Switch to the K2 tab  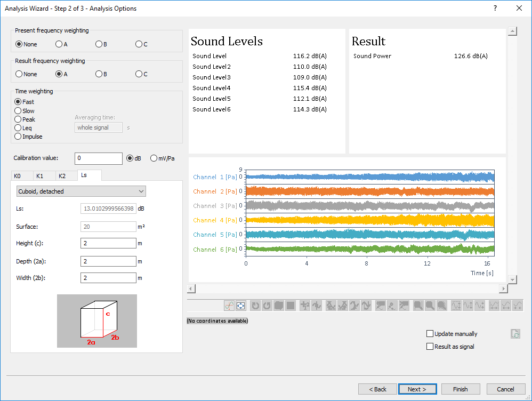click(66, 176)
